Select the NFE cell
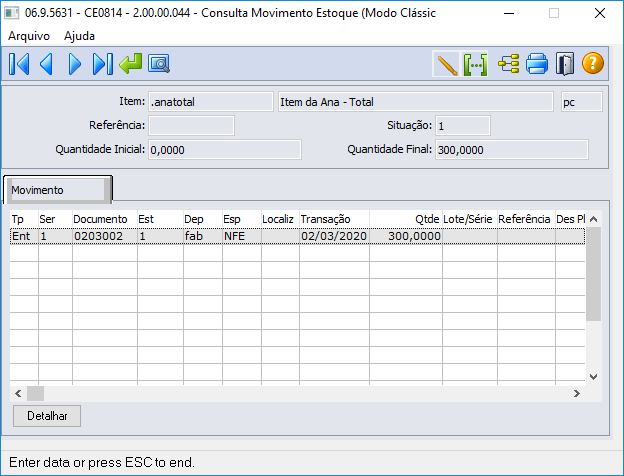Viewport: 624px width, 476px height. 242,236
